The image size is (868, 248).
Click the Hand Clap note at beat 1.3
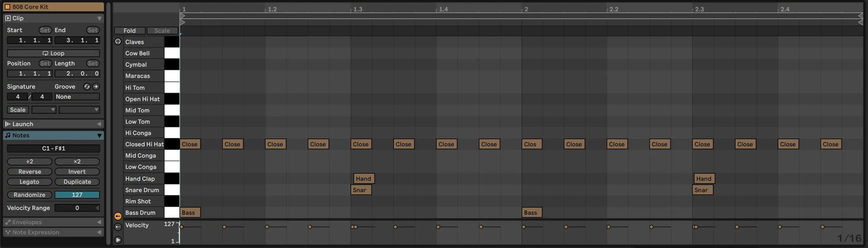pos(364,178)
